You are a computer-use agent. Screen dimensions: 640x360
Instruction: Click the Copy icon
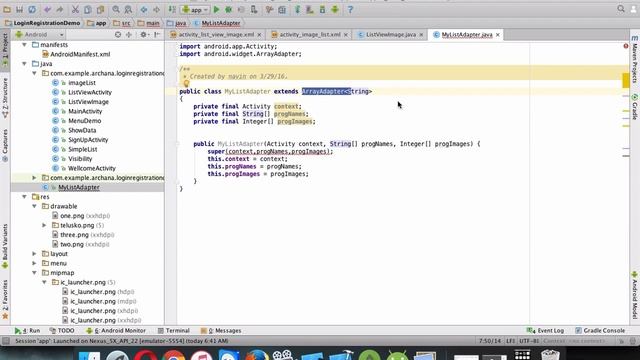[x=88, y=9]
